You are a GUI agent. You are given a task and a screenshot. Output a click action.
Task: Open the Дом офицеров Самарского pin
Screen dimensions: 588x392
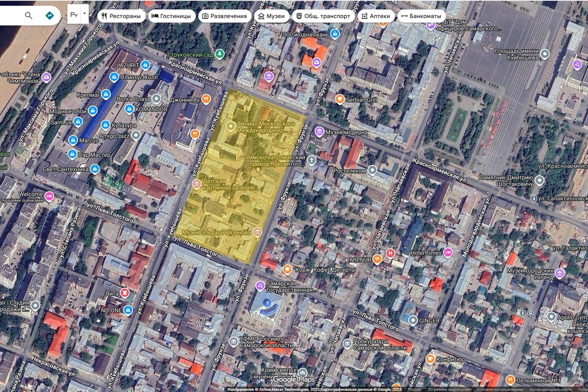(x=430, y=25)
